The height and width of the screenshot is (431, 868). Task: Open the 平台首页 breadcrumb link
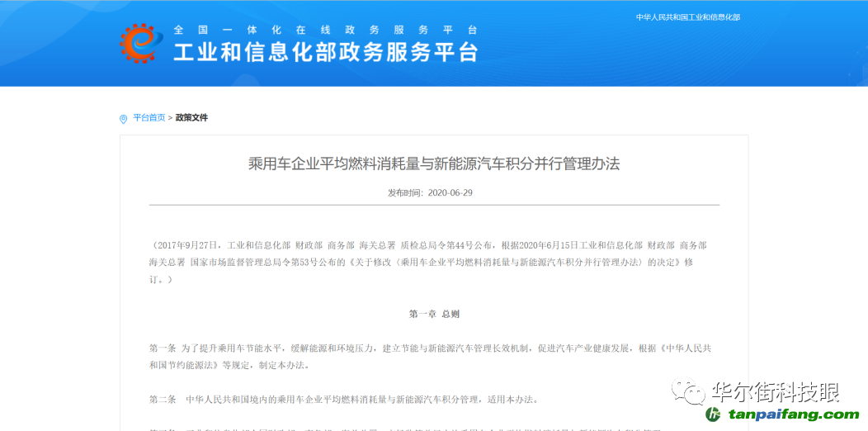(x=149, y=118)
